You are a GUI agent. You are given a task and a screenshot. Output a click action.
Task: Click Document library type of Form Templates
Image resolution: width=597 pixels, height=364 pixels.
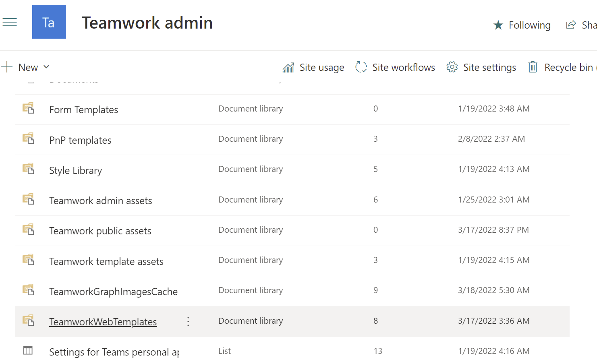[251, 109]
